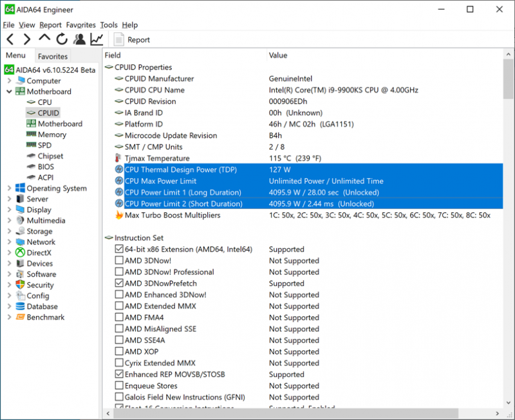
Task: Click the Benchmark orange icon
Action: (x=21, y=317)
